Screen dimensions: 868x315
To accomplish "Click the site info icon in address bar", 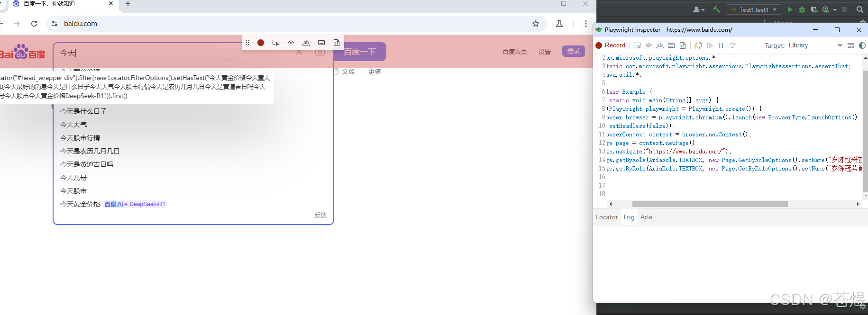I will click(x=55, y=24).
